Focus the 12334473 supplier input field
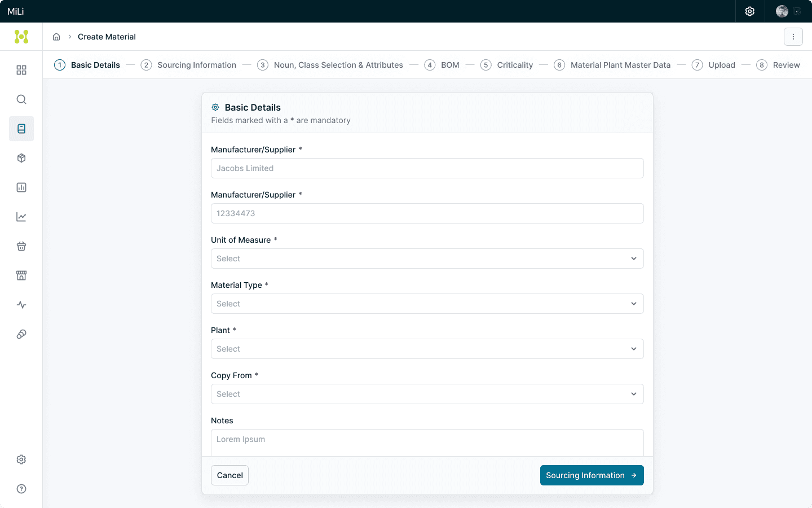The width and height of the screenshot is (812, 508). [x=427, y=213]
